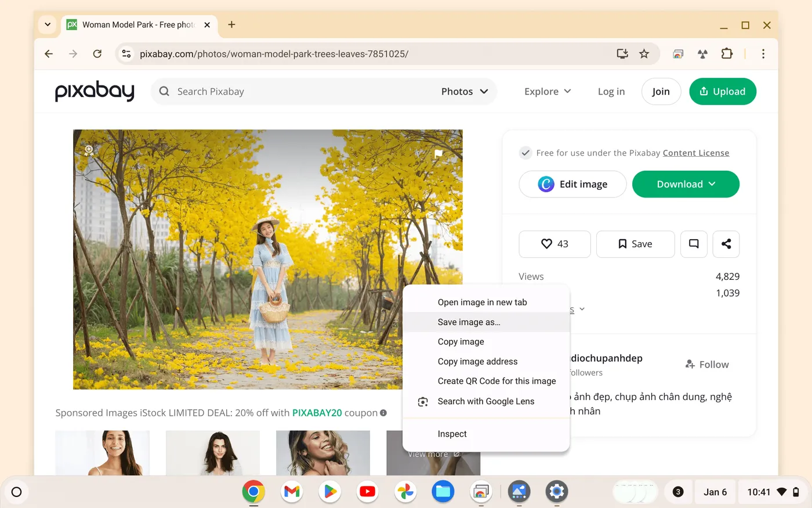Select Save image as… menu entry
This screenshot has height=508, width=812.
[486, 322]
